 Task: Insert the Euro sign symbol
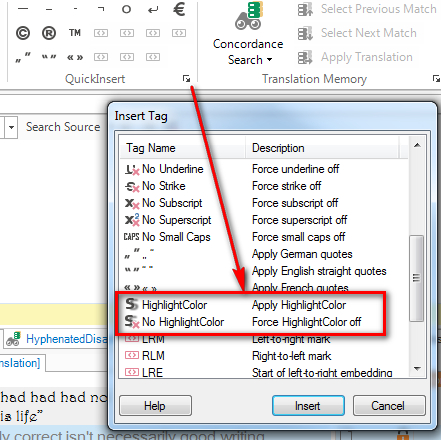179,9
